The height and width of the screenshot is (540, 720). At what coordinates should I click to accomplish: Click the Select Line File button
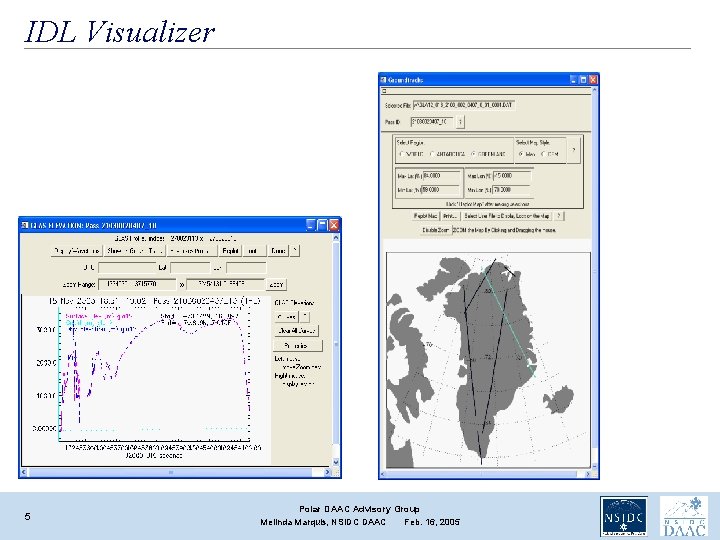coord(507,216)
